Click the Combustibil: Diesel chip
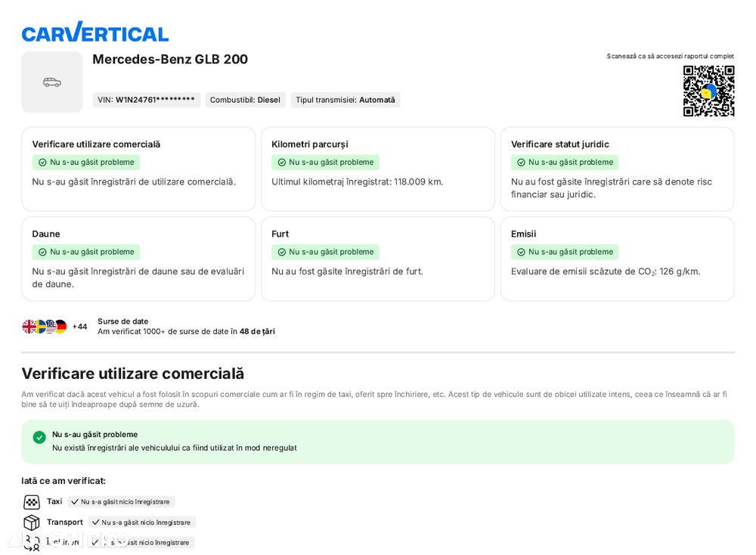The height and width of the screenshot is (555, 756). pyautogui.click(x=246, y=100)
